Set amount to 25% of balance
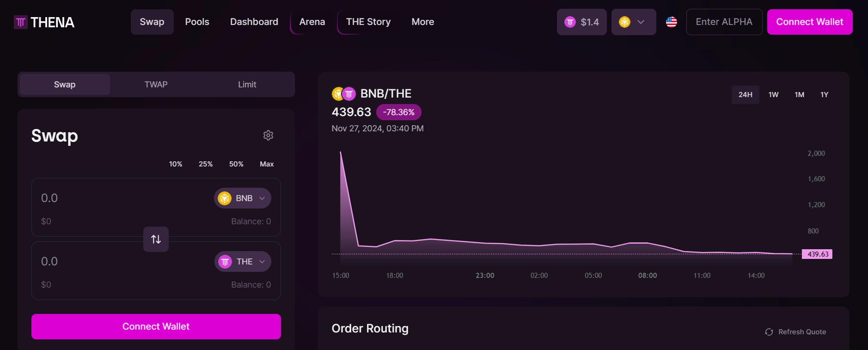Image resolution: width=868 pixels, height=350 pixels. pos(206,164)
